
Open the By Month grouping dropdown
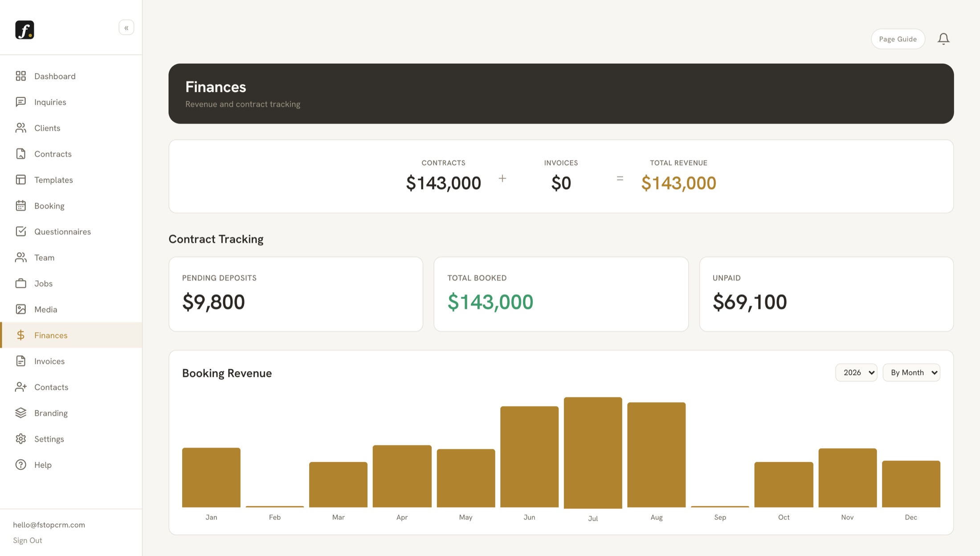911,372
